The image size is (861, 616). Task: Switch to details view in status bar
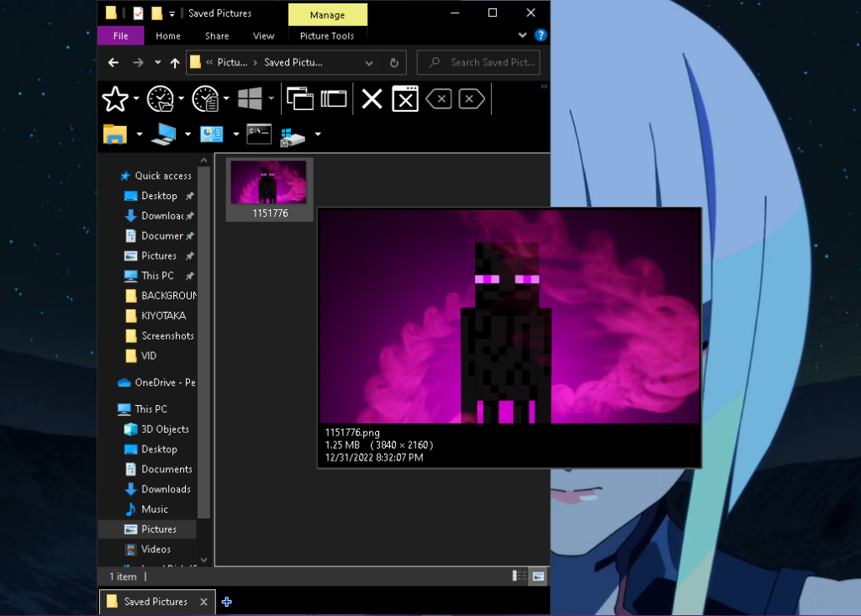(519, 576)
